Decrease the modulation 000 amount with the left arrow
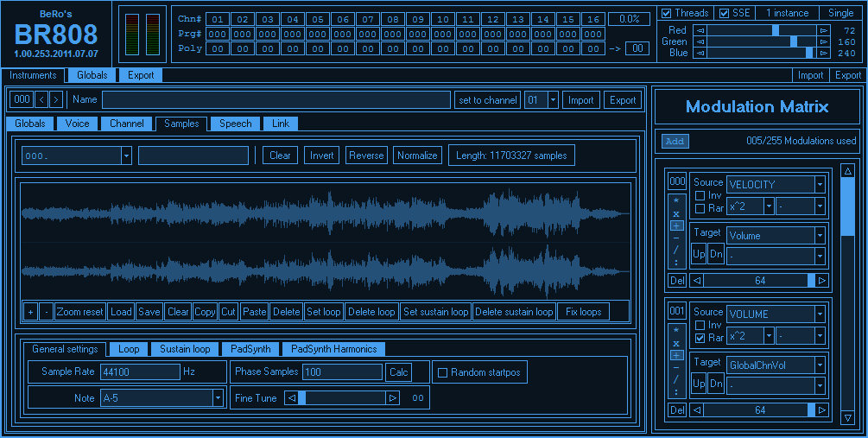Screen dimensions: 868x438 [x=698, y=281]
